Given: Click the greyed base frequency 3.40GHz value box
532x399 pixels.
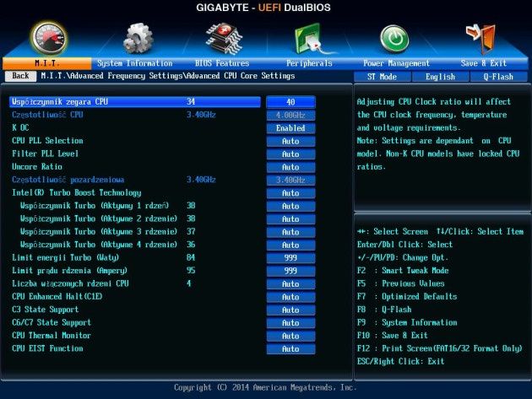Looking at the screenshot, I should coord(290,180).
